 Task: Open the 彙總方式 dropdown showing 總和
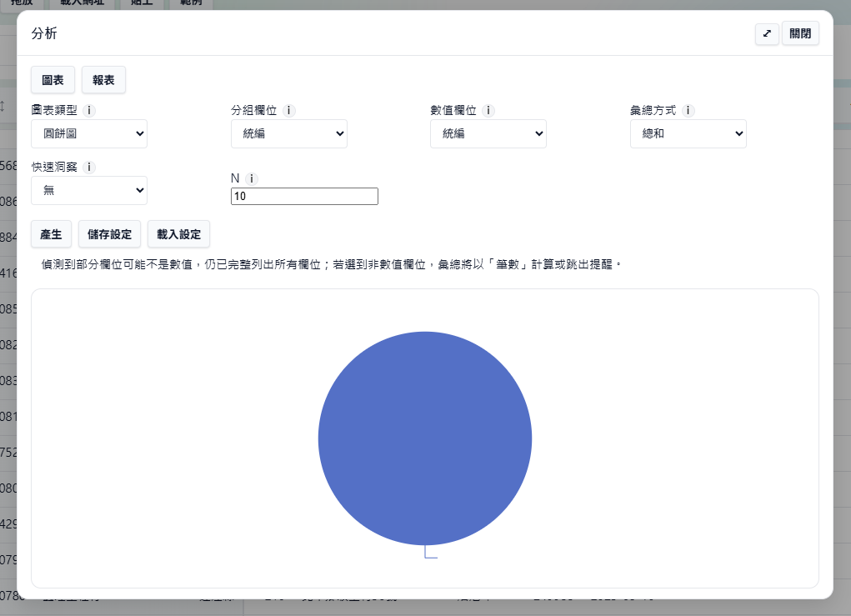tap(688, 133)
